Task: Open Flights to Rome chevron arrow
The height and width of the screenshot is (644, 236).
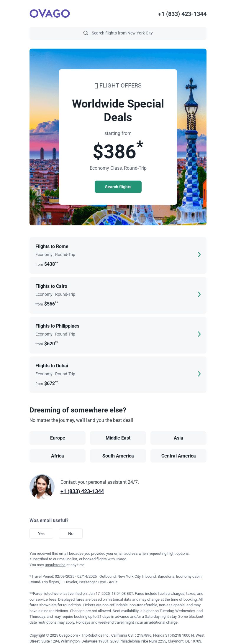Action: [199, 255]
